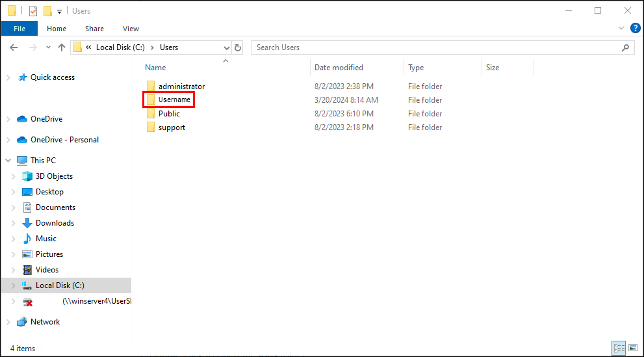
Task: Go up one folder level arrow
Action: pyautogui.click(x=62, y=47)
